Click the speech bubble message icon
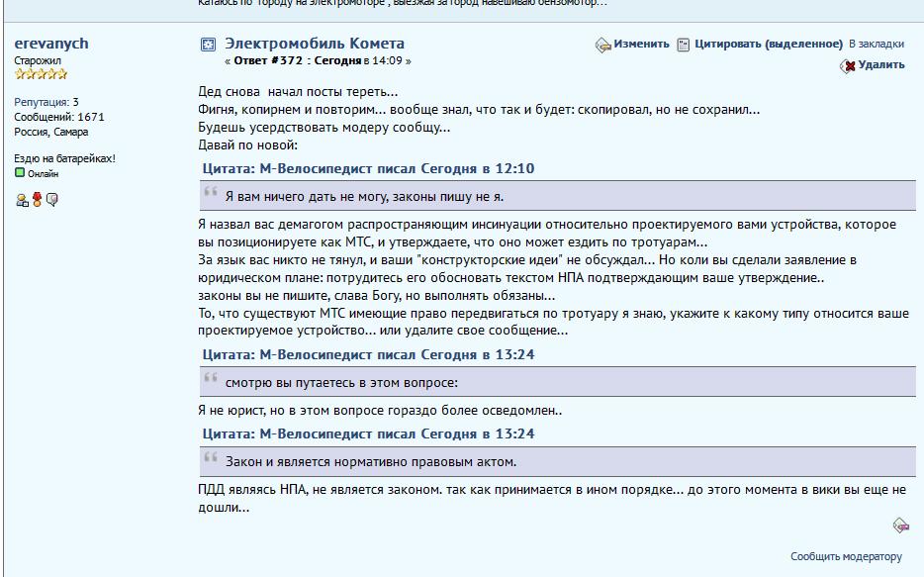This screenshot has width=924, height=577. tap(52, 200)
